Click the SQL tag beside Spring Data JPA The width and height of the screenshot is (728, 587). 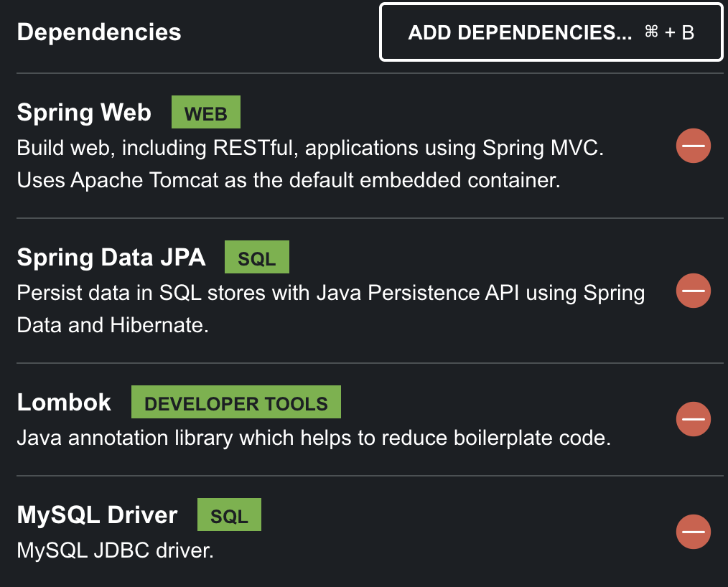click(257, 257)
